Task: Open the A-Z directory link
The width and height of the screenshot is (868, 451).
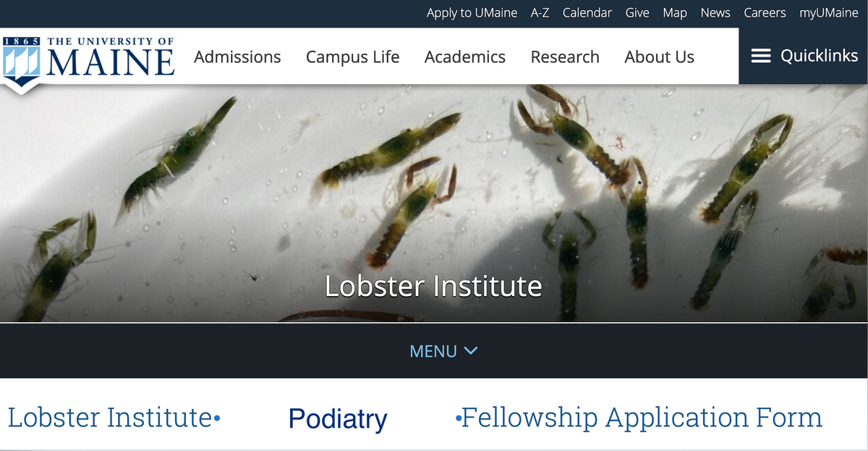Action: (x=540, y=13)
